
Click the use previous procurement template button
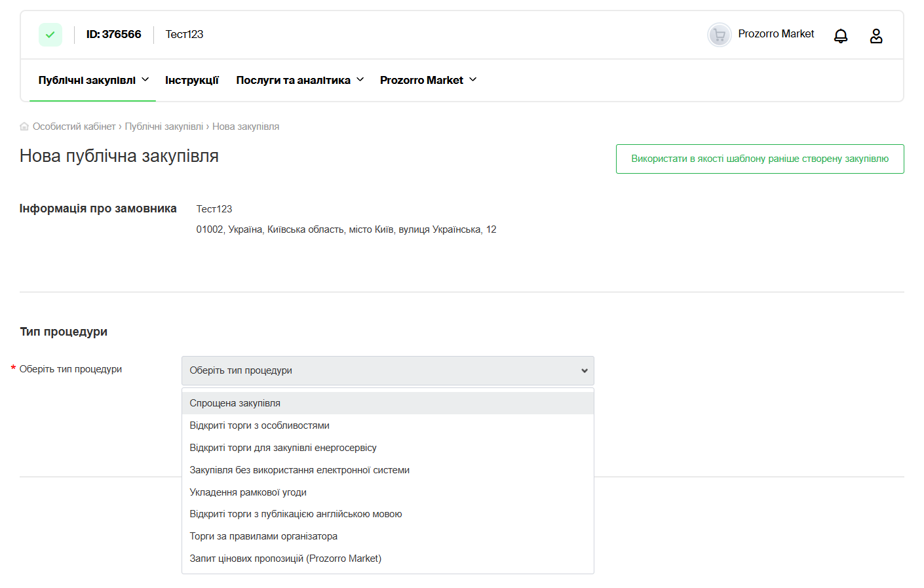coord(760,159)
